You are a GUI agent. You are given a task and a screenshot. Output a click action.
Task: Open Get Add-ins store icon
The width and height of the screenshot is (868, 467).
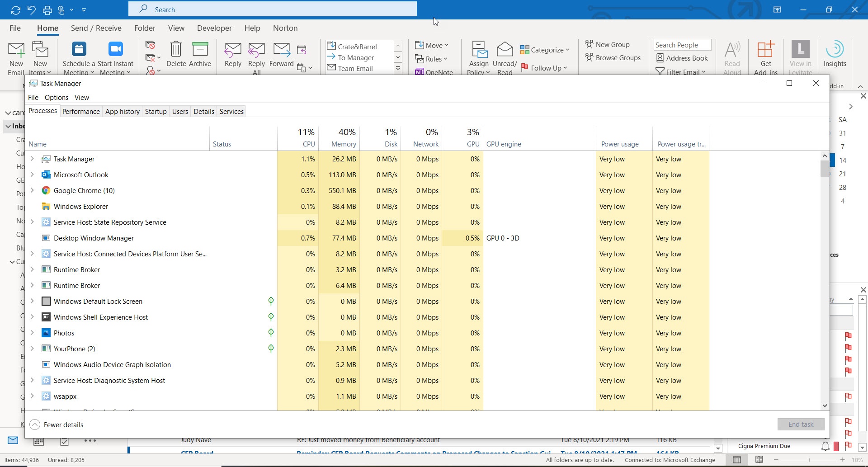766,50
